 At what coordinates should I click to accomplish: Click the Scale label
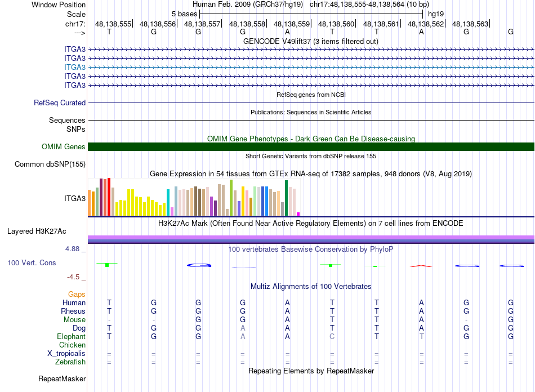pos(76,14)
